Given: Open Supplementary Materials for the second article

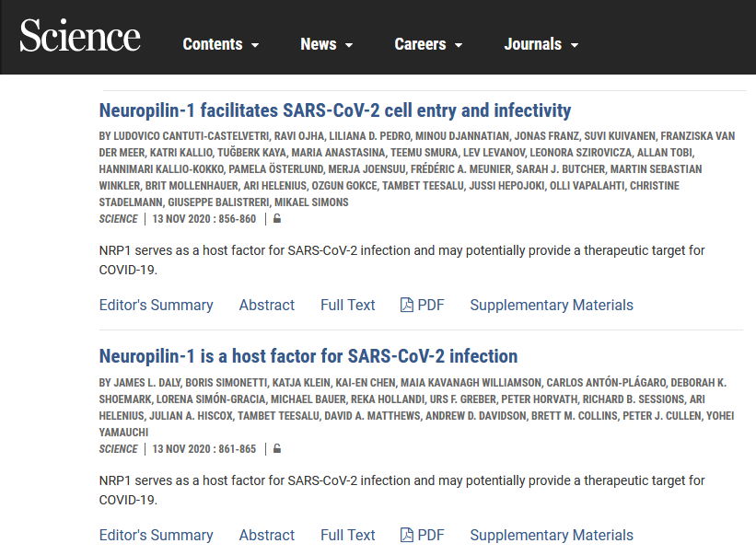Looking at the screenshot, I should [552, 535].
